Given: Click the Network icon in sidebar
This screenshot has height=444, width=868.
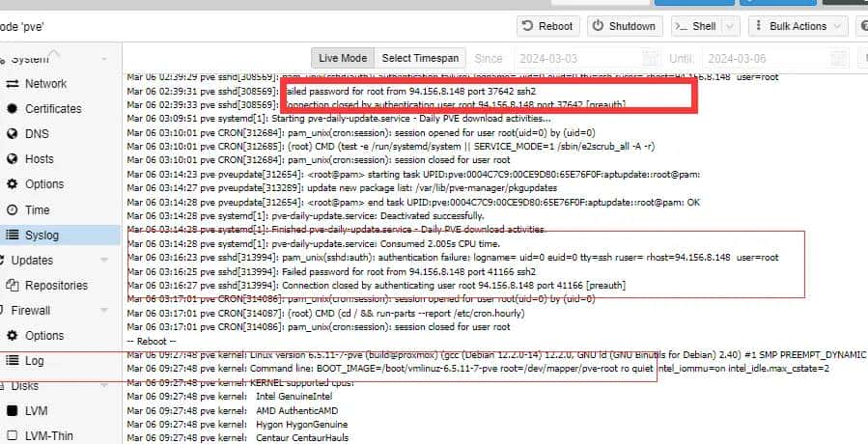Looking at the screenshot, I should 12,84.
